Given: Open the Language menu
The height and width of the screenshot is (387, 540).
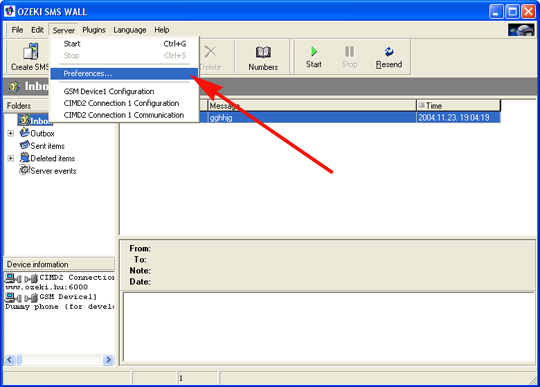Looking at the screenshot, I should [x=130, y=30].
